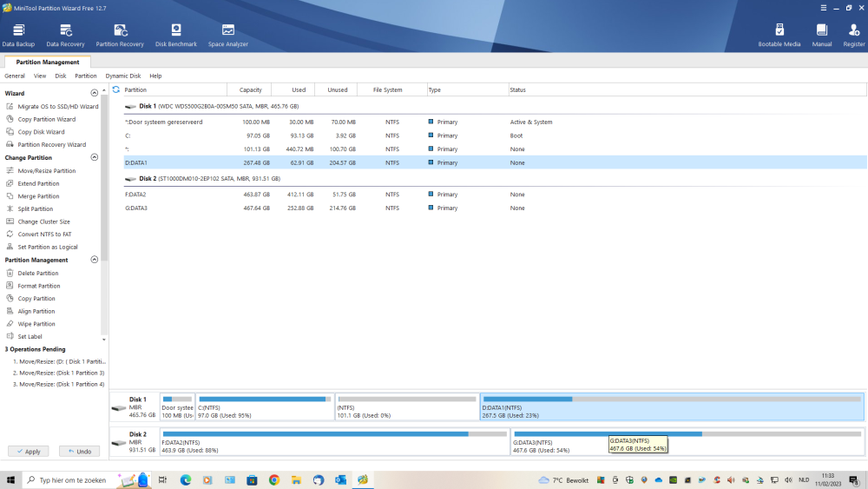Open the Data Backup tool

[18, 35]
